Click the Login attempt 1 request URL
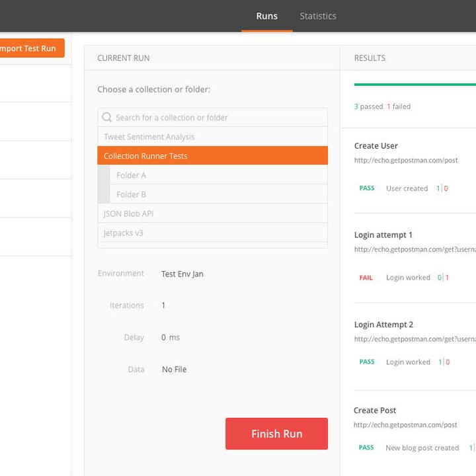The width and height of the screenshot is (476, 476). point(415,249)
